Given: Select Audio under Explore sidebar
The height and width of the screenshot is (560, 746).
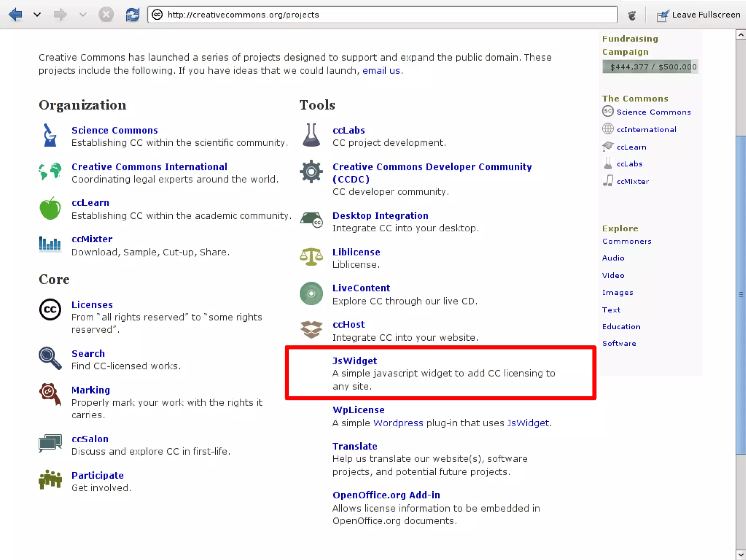Looking at the screenshot, I should point(613,258).
